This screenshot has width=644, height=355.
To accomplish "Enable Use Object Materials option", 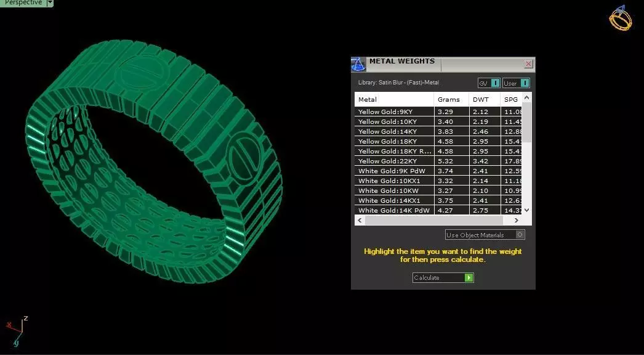I will pos(485,235).
